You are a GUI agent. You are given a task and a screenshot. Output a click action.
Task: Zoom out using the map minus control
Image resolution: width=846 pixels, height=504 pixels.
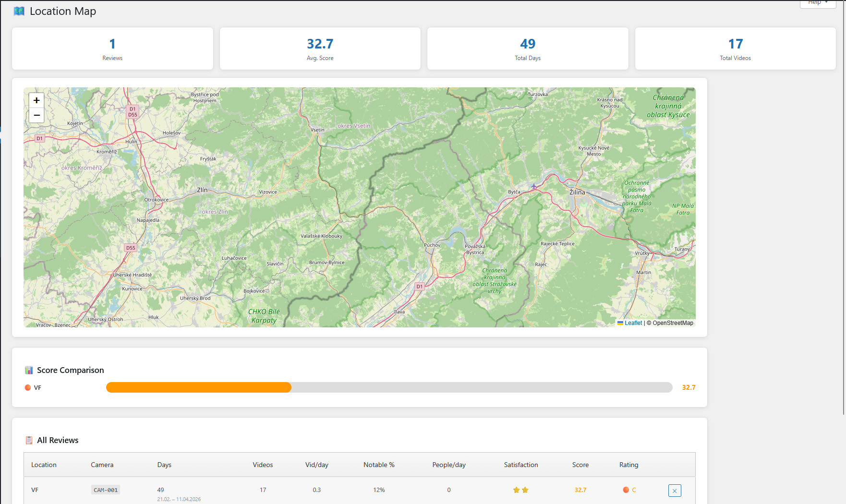(36, 115)
